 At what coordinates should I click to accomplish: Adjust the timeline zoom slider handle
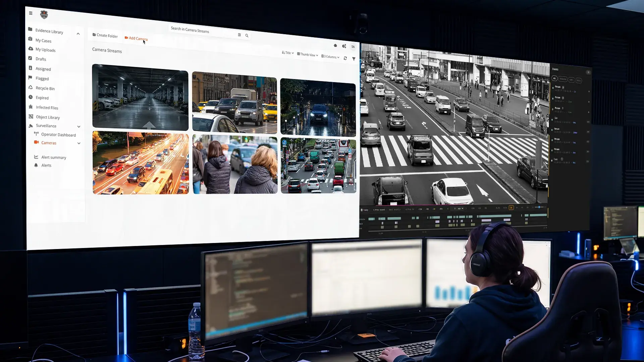(539, 207)
